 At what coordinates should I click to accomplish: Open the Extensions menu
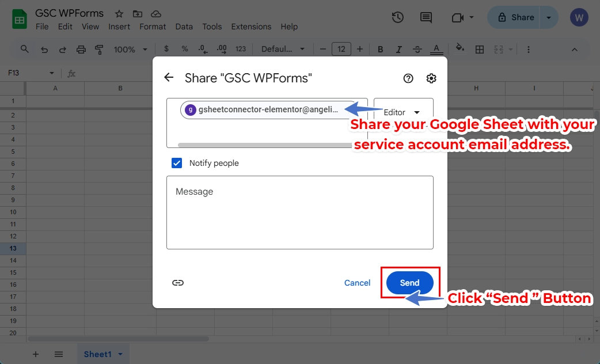(x=251, y=26)
